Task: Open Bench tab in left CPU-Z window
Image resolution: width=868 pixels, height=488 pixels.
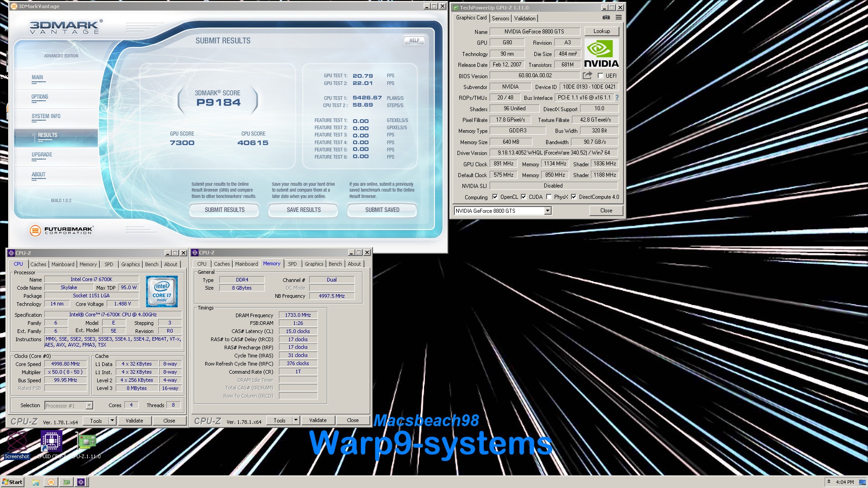Action: click(x=152, y=264)
